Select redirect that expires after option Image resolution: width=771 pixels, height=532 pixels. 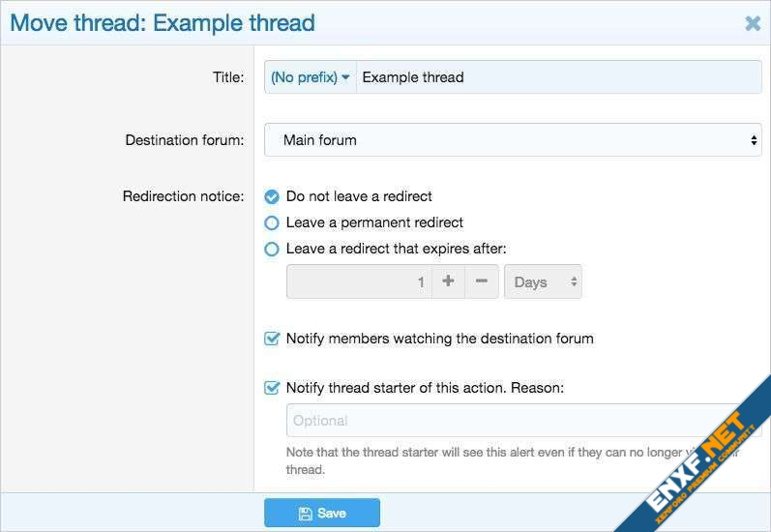[272, 249]
